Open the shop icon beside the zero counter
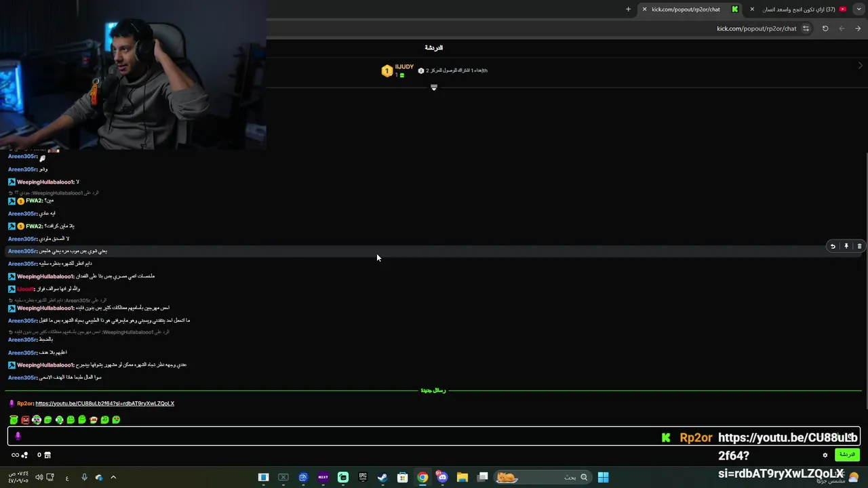The height and width of the screenshot is (488, 868). click(x=47, y=455)
